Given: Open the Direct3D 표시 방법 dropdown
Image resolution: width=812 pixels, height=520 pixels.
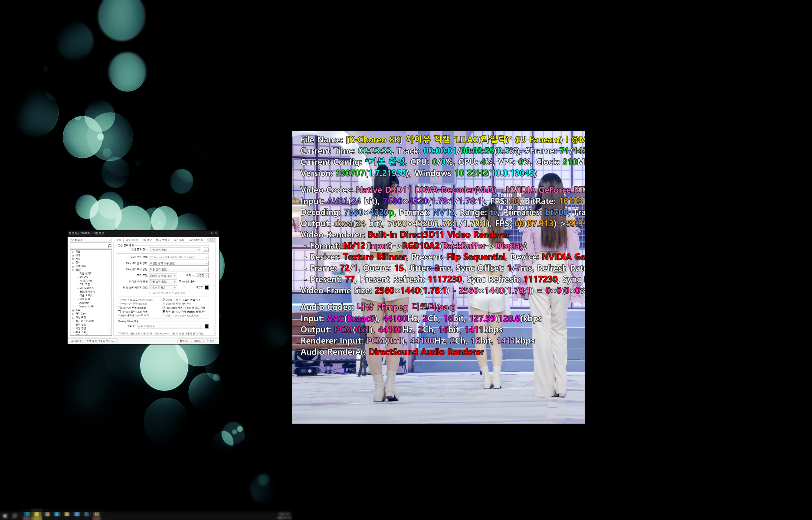Looking at the screenshot, I should click(178, 269).
